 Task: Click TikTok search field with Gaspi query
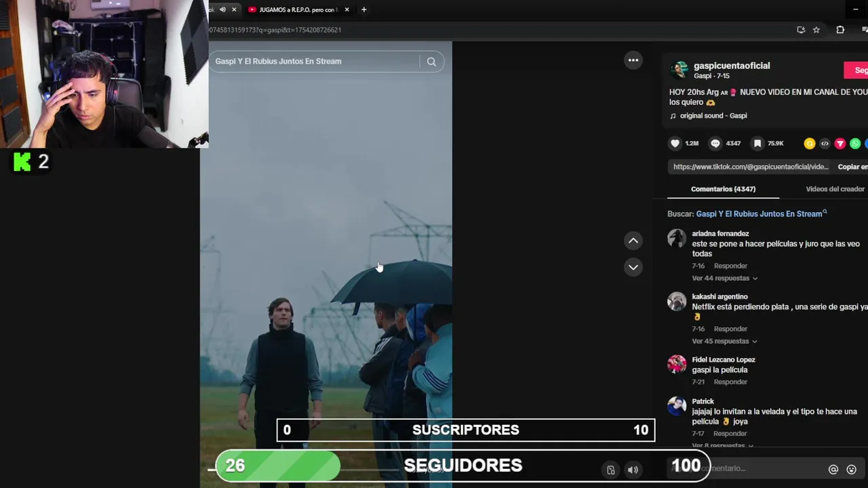coord(315,62)
